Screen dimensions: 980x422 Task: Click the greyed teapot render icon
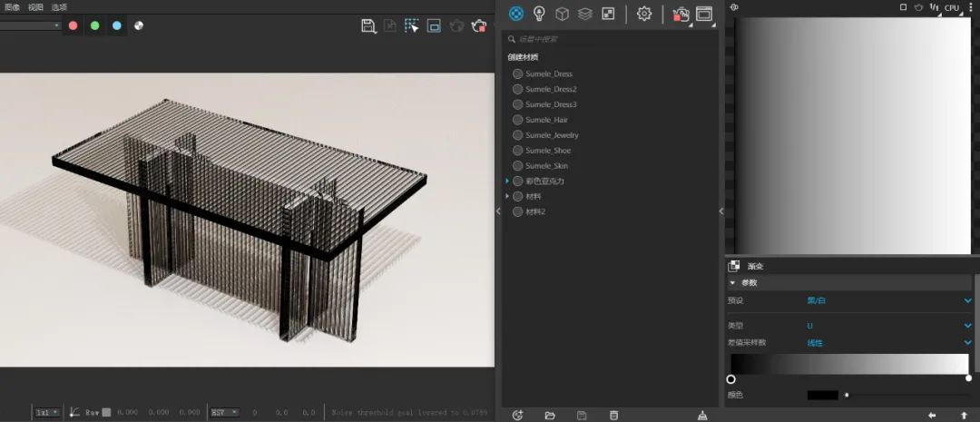456,25
